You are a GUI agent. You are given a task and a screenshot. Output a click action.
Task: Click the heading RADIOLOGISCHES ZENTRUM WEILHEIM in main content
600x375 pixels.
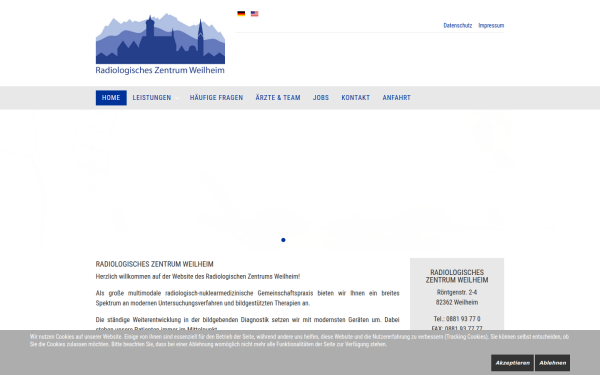155,264
